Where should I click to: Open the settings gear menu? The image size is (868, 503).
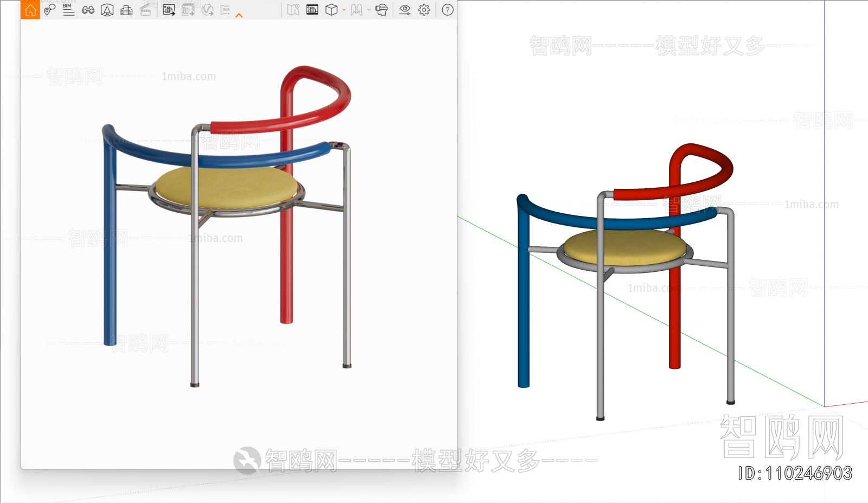[x=423, y=10]
